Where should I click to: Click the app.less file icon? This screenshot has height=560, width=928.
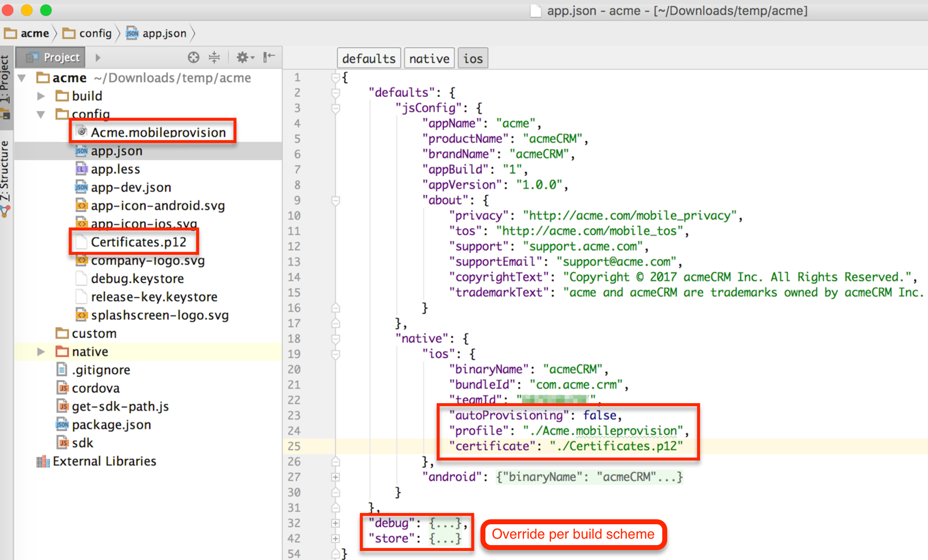pyautogui.click(x=81, y=169)
